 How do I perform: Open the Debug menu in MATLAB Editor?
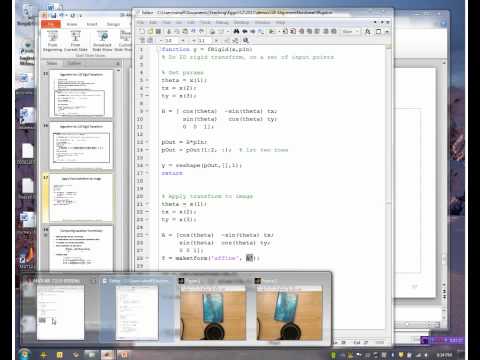222,22
